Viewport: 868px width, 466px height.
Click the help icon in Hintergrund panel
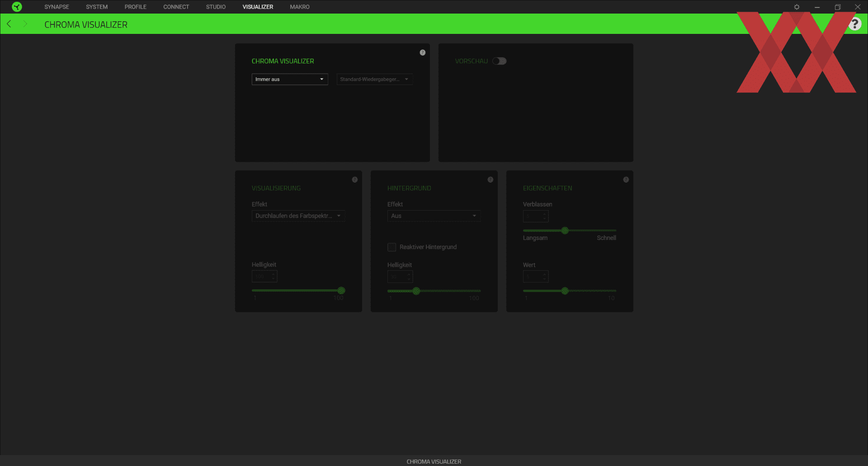pos(491,179)
